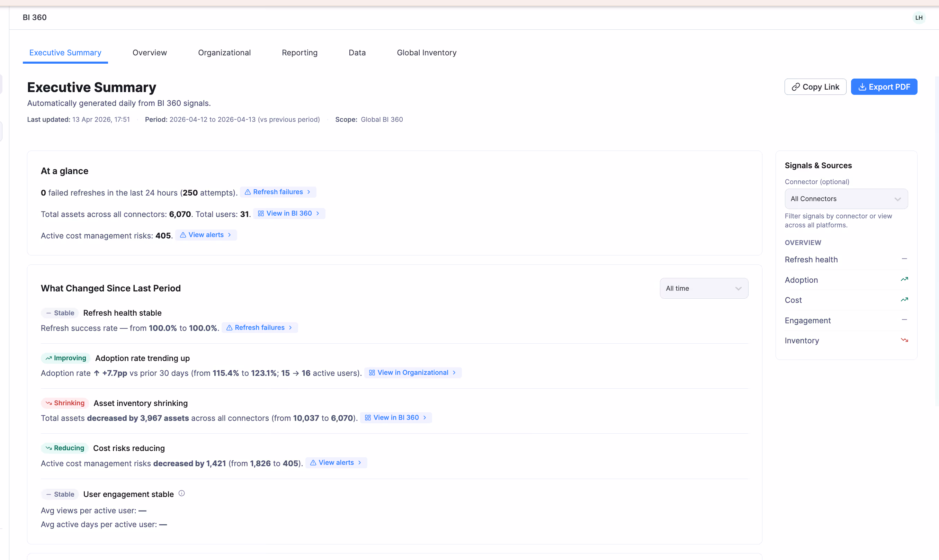Click the Copy Link button
The height and width of the screenshot is (560, 939).
(x=815, y=87)
